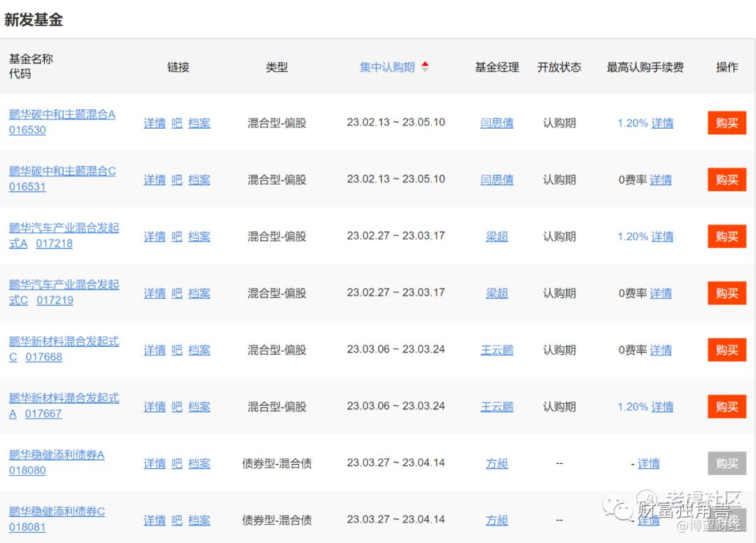Click the 新发基金 section heading
The image size is (756, 543).
(x=34, y=20)
